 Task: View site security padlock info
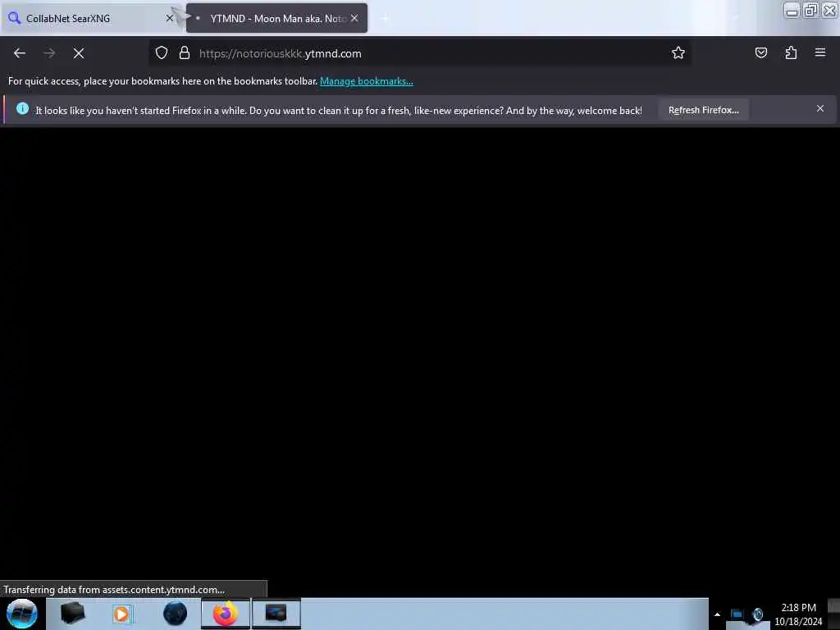[x=185, y=53]
